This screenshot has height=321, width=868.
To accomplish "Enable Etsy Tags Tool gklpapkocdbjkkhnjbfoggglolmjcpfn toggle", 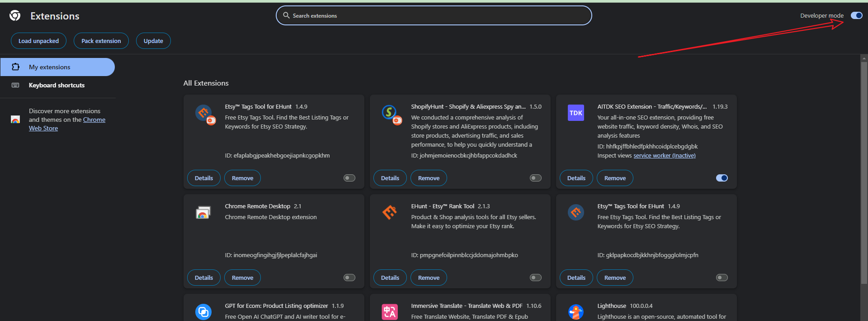I will pos(722,278).
